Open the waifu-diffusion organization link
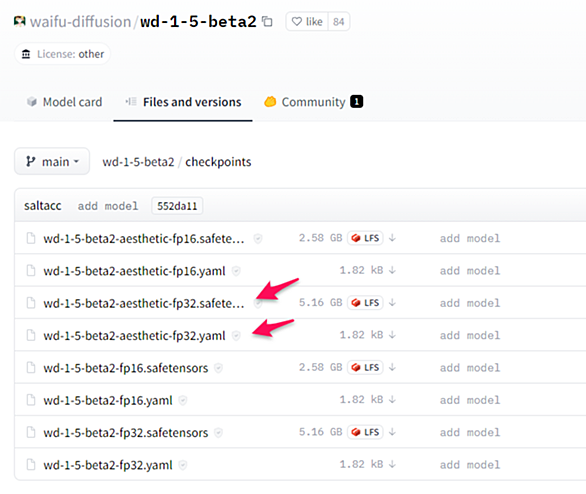The image size is (586, 494). click(80, 22)
